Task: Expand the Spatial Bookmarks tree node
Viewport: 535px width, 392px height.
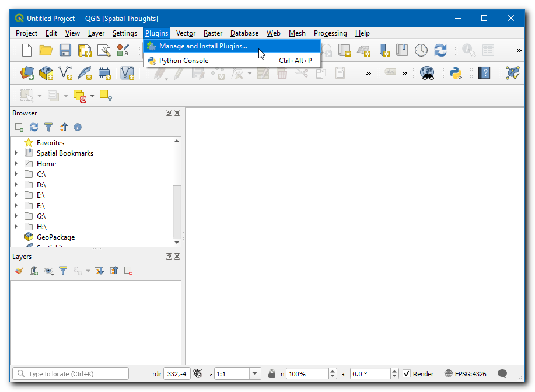Action: (16, 153)
